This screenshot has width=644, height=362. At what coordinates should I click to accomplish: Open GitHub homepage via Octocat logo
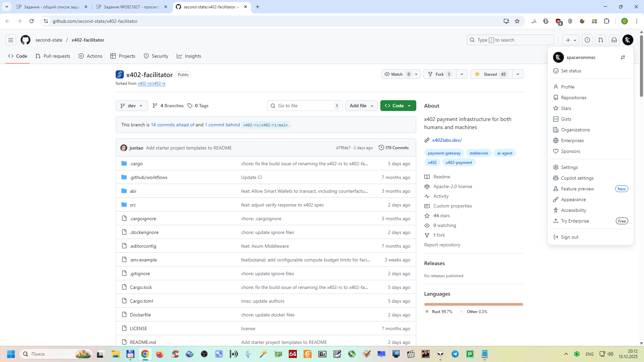pos(25,40)
